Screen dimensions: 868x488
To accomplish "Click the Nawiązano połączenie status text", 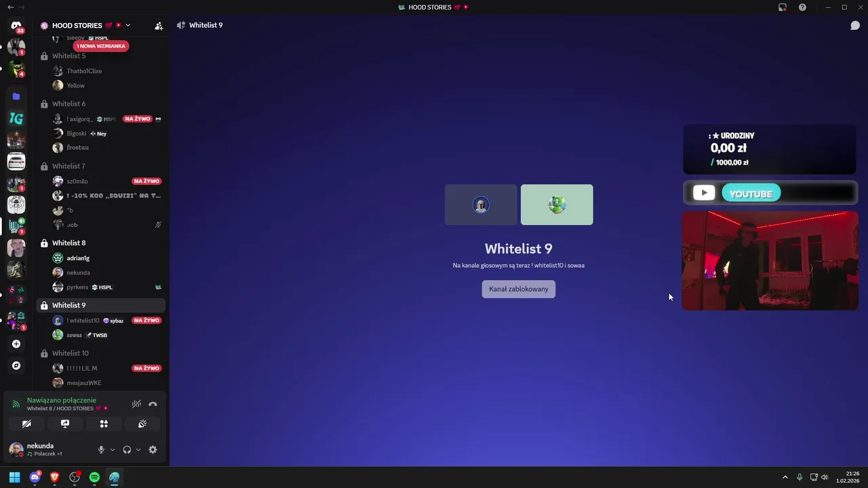I will point(62,401).
